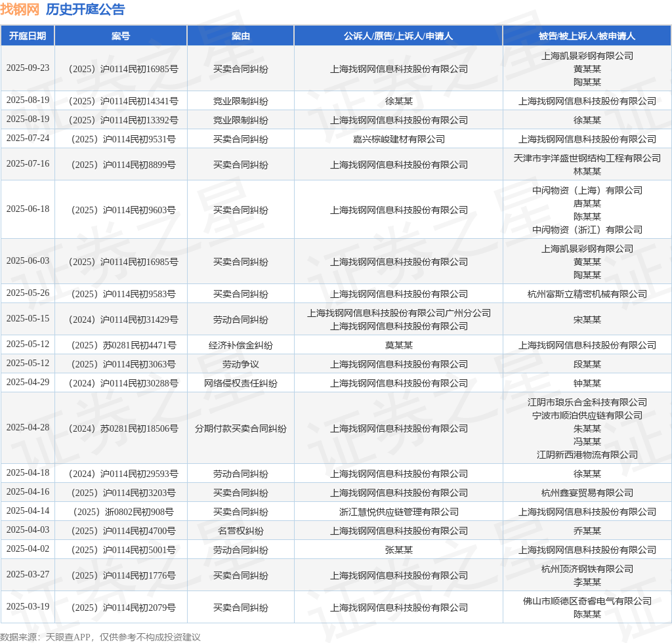672x643 pixels.
Task: Click the 案由 column header
Action: coord(240,36)
